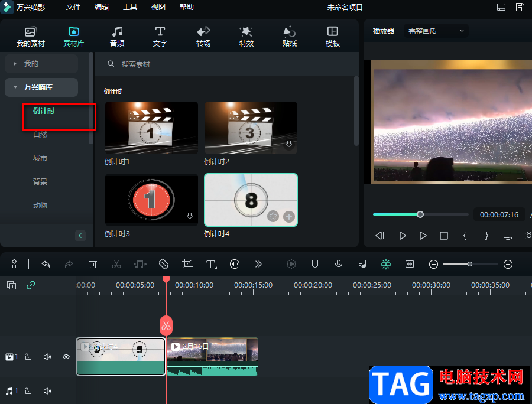
Task: Redo the last action
Action: (69, 264)
